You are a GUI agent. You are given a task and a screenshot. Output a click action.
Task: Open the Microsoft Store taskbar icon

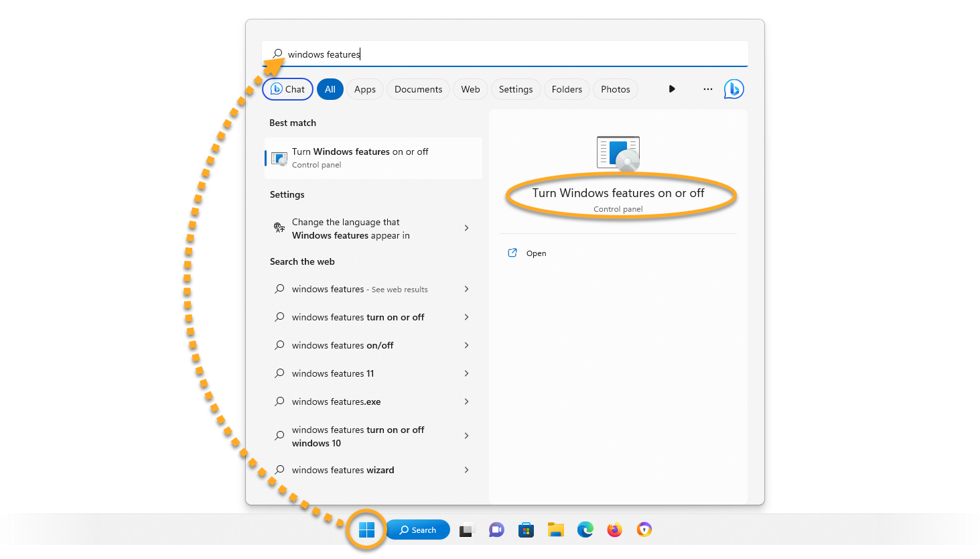point(526,530)
